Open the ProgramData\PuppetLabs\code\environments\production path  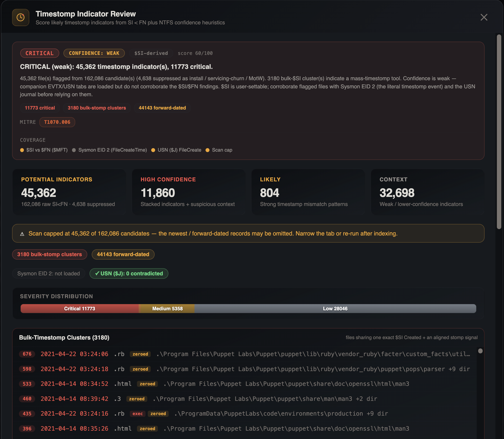tap(281, 414)
